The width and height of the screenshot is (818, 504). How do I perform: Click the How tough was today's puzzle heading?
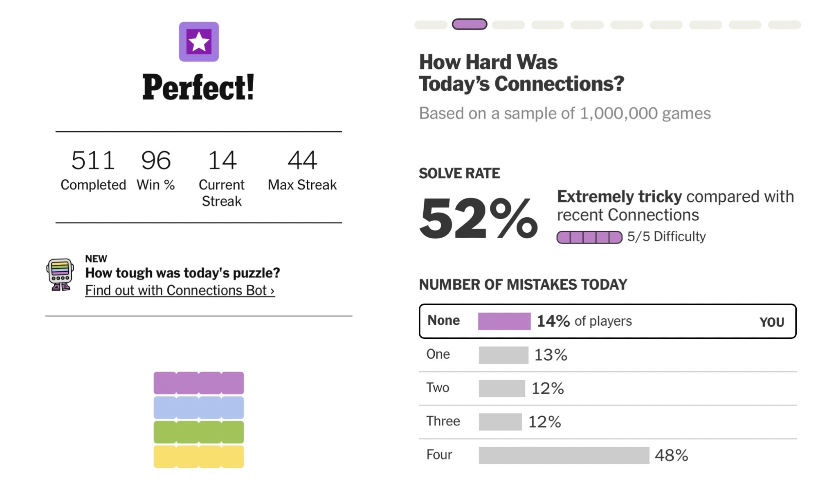tap(182, 273)
